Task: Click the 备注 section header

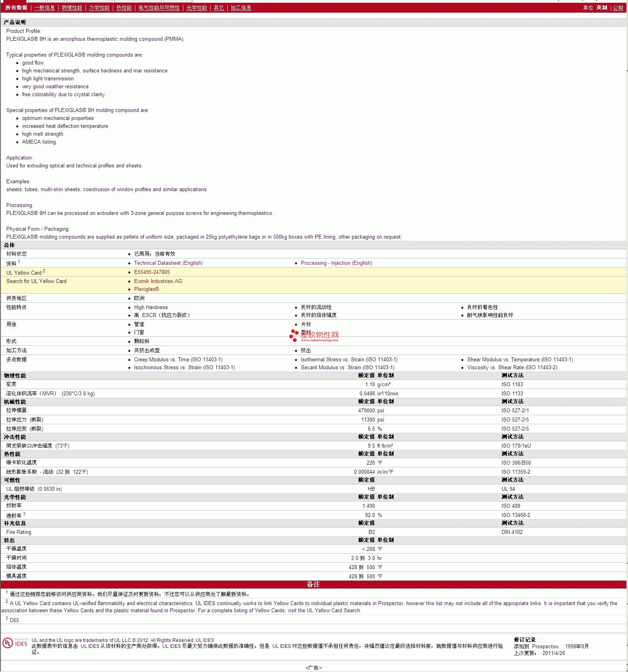Action: coord(313,585)
